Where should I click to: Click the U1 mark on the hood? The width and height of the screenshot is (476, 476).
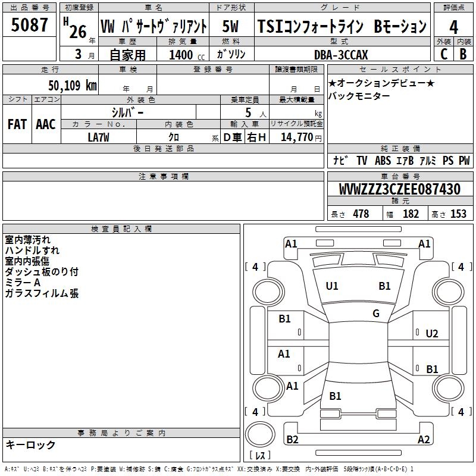pos(332,286)
